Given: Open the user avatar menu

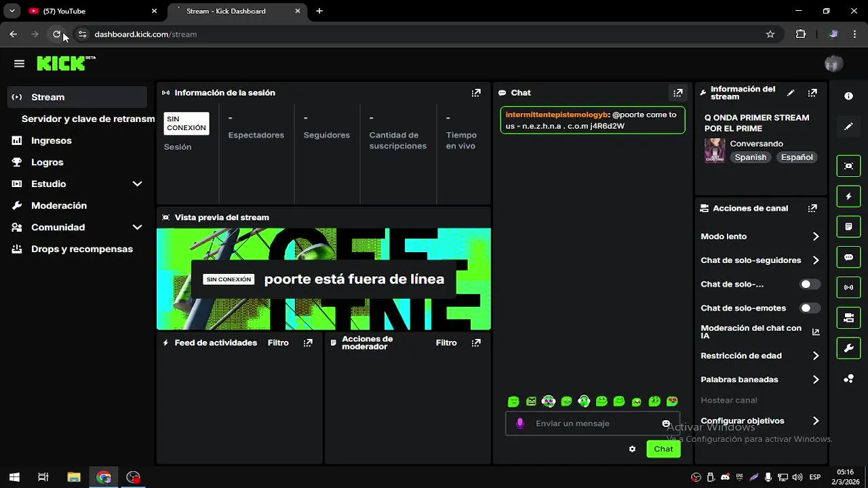Looking at the screenshot, I should click(833, 64).
